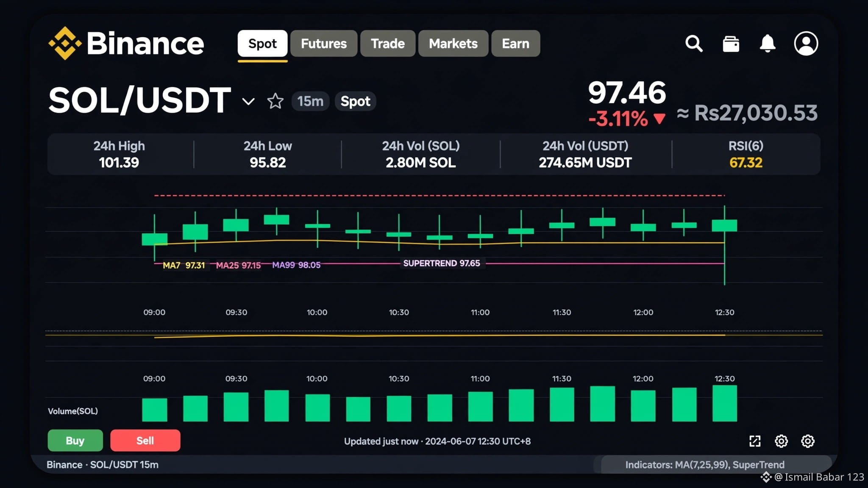868x488 pixels.
Task: Open the user profile icon
Action: tap(806, 43)
